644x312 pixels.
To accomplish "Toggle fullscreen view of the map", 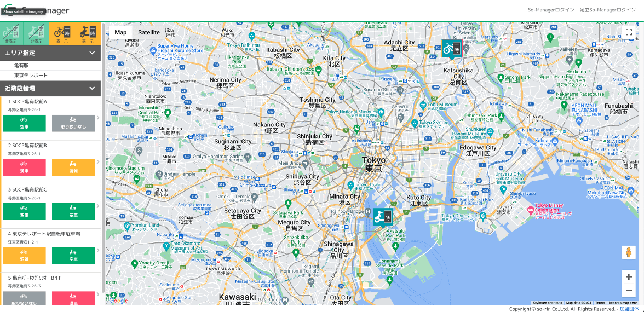I will click(629, 32).
